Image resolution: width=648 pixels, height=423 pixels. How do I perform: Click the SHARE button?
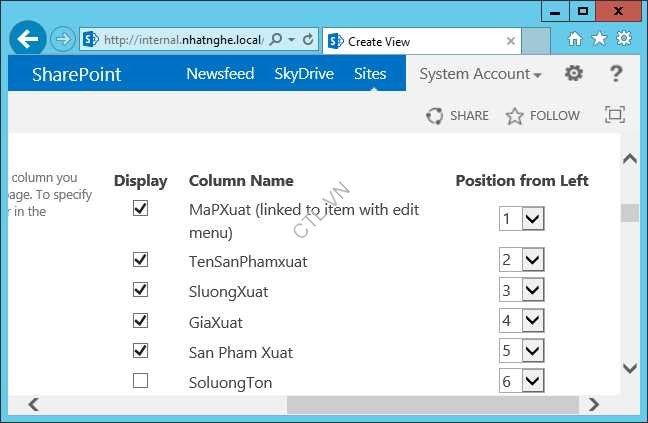click(x=457, y=116)
